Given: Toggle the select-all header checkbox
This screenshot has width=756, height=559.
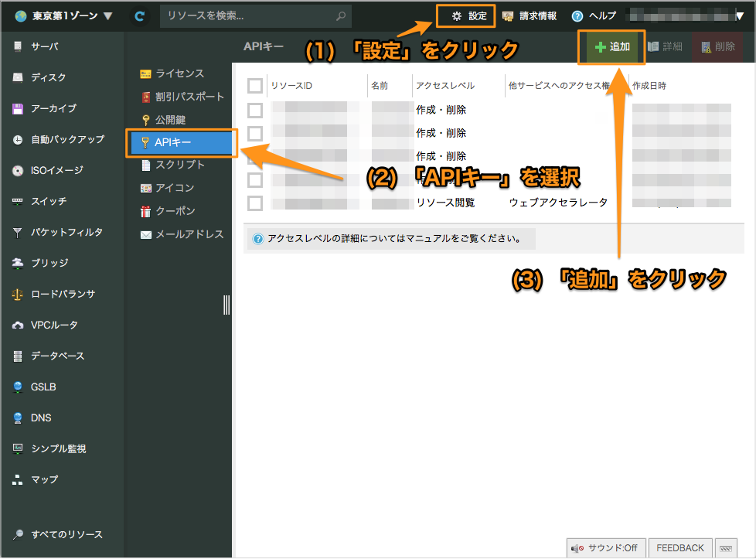Looking at the screenshot, I should [x=255, y=86].
